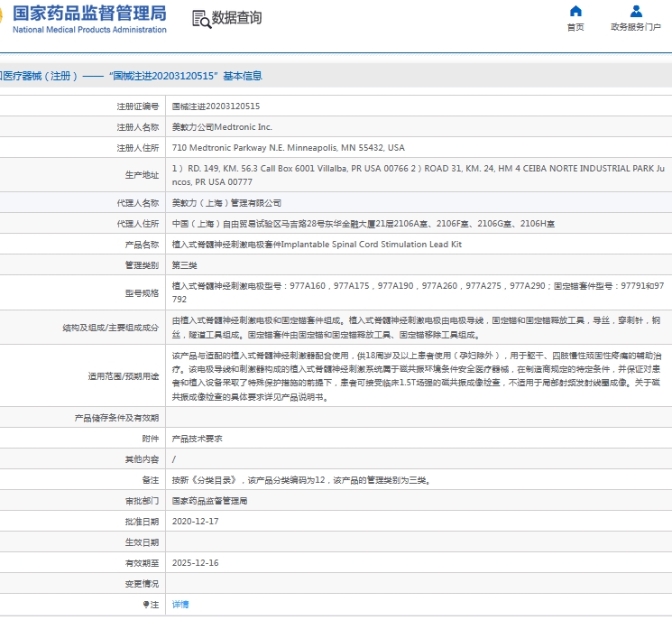Screen dimensions: 672x620
Task: Click the 结构及组成/主要组成成分 label
Action: coord(111,328)
